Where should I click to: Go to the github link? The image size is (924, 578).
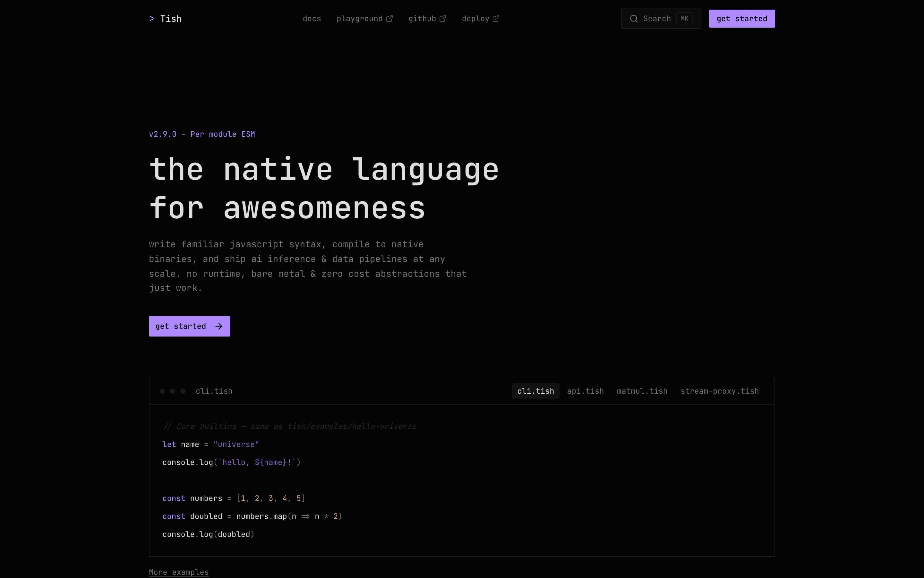[427, 19]
